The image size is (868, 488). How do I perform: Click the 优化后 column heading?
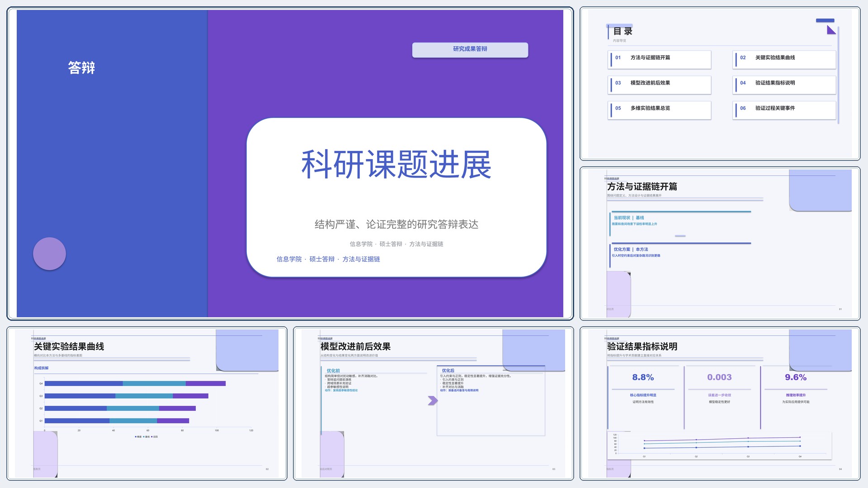click(448, 371)
